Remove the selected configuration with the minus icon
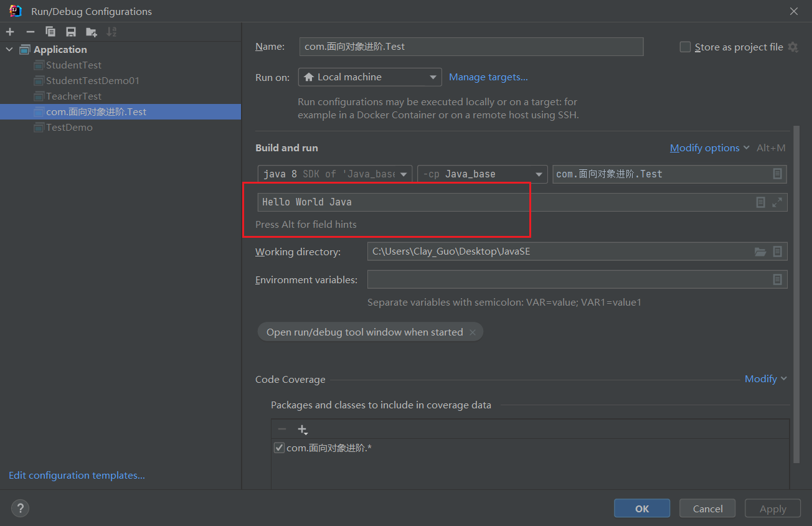Screen dimensions: 812x526 [30, 32]
